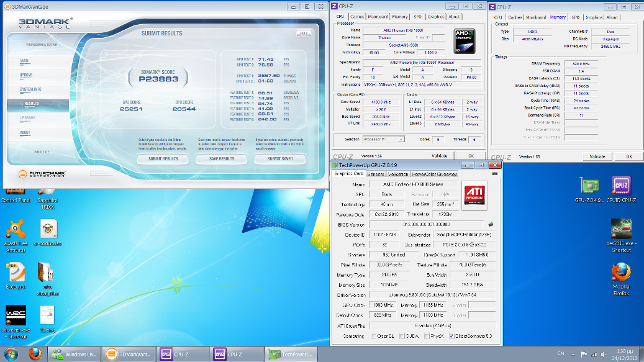Screen dimensions: 644x362
Task: Open PowerColor Giveaway tab in GPU-Z
Action: (x=435, y=174)
